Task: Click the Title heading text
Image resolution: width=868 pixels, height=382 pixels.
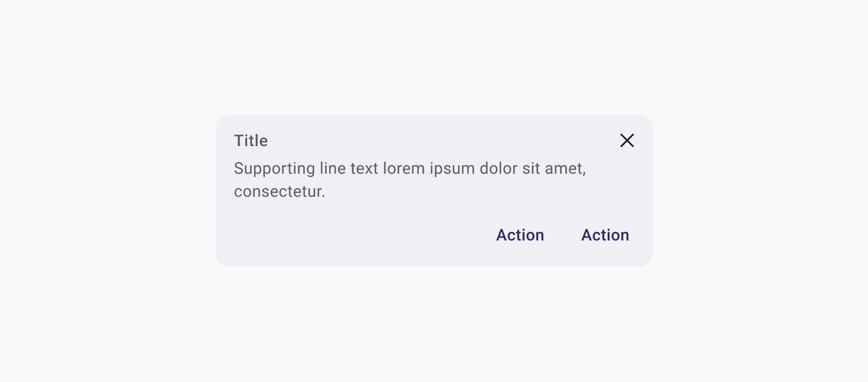Action: pos(251,141)
